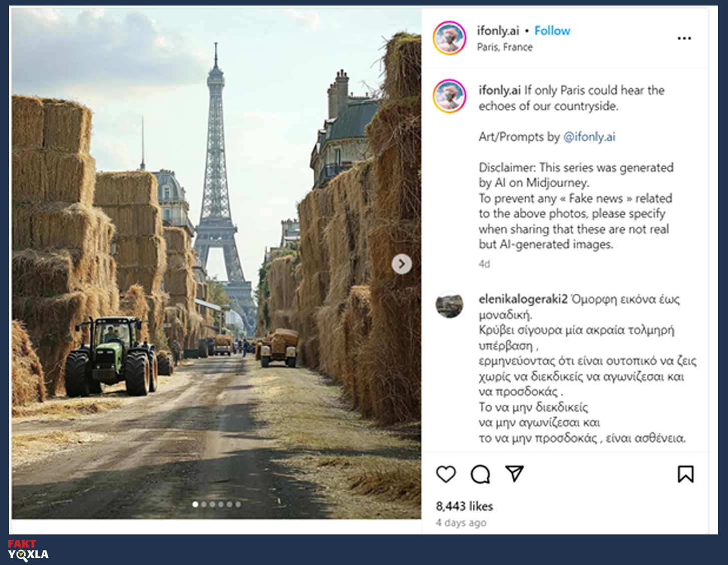
Task: Like the post with the heart icon
Action: tap(446, 474)
